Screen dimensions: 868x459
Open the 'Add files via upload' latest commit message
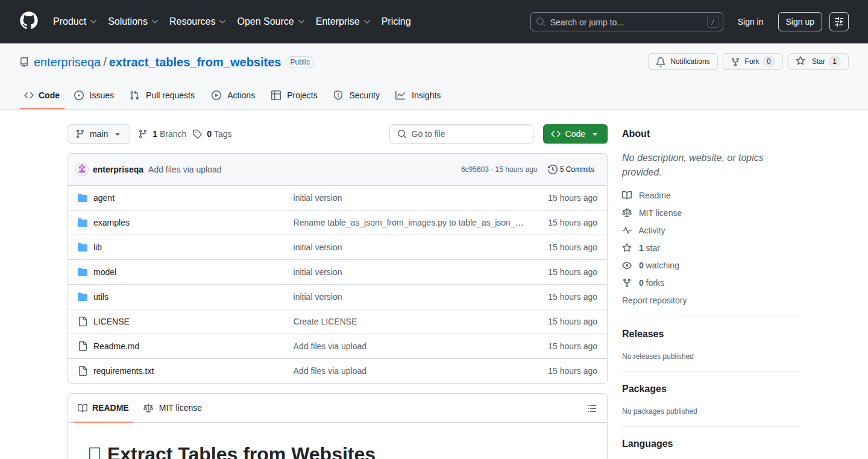coord(185,169)
